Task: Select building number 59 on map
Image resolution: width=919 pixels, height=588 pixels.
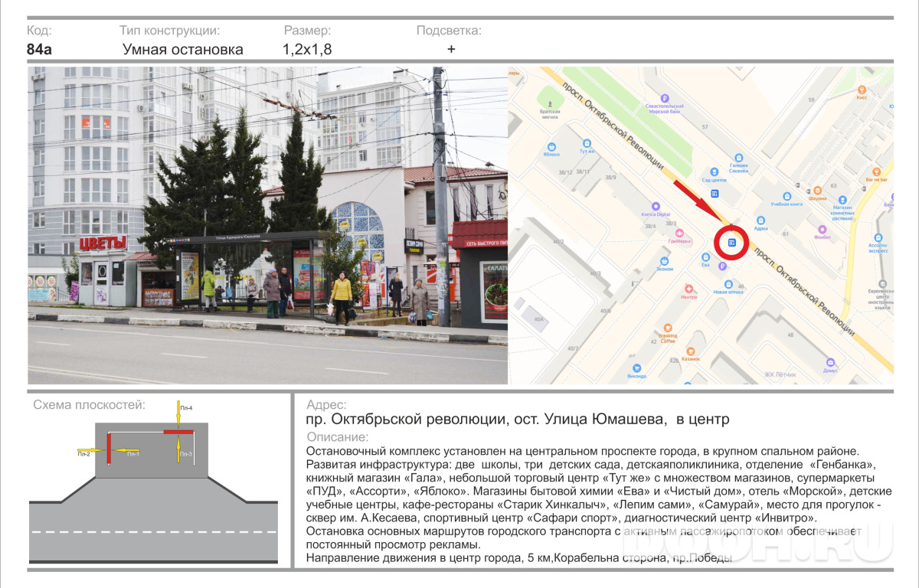Action: (813, 100)
